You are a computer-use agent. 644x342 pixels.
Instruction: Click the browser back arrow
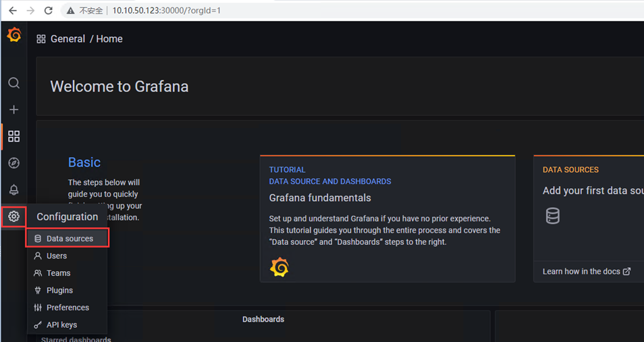[13, 10]
